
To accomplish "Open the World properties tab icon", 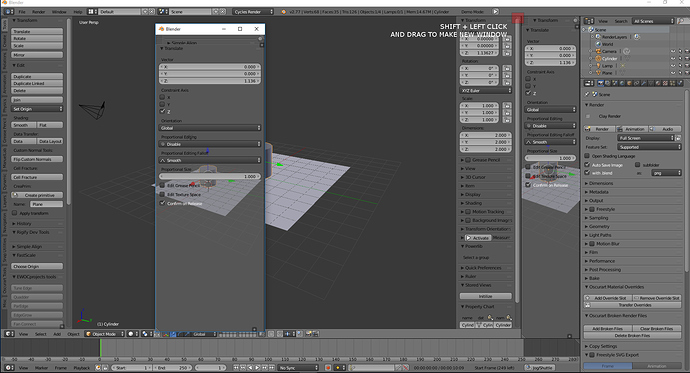I will [x=622, y=83].
